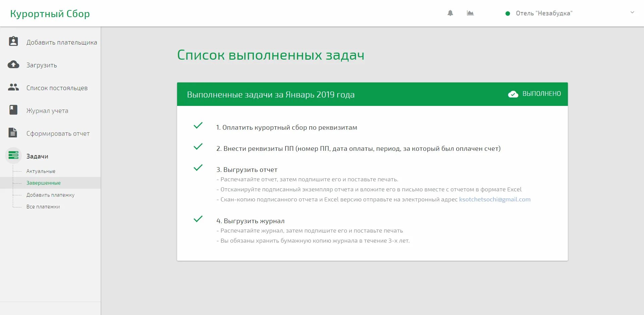The width and height of the screenshot is (644, 315).
Task: Click header Выполненные задачи за Январь 2019 года
Action: coord(271,94)
